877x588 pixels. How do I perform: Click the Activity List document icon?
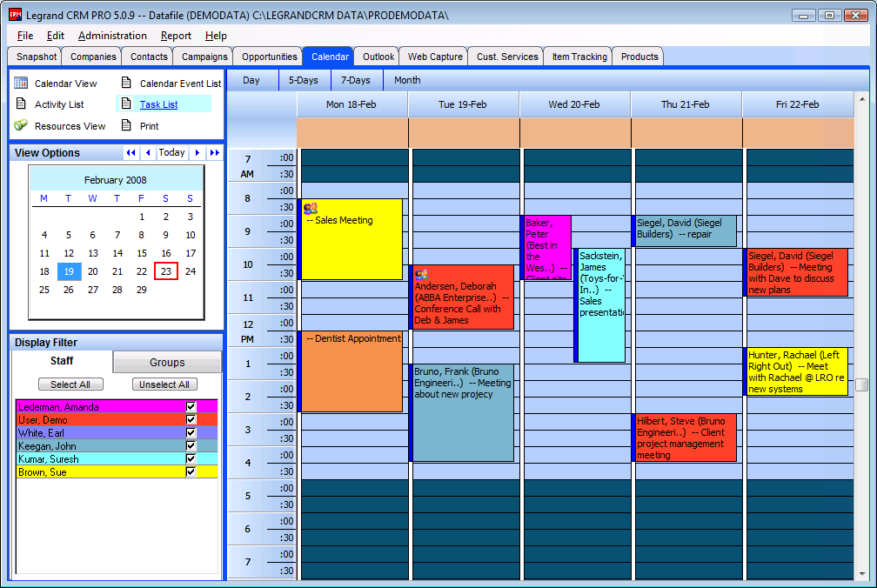click(x=21, y=104)
